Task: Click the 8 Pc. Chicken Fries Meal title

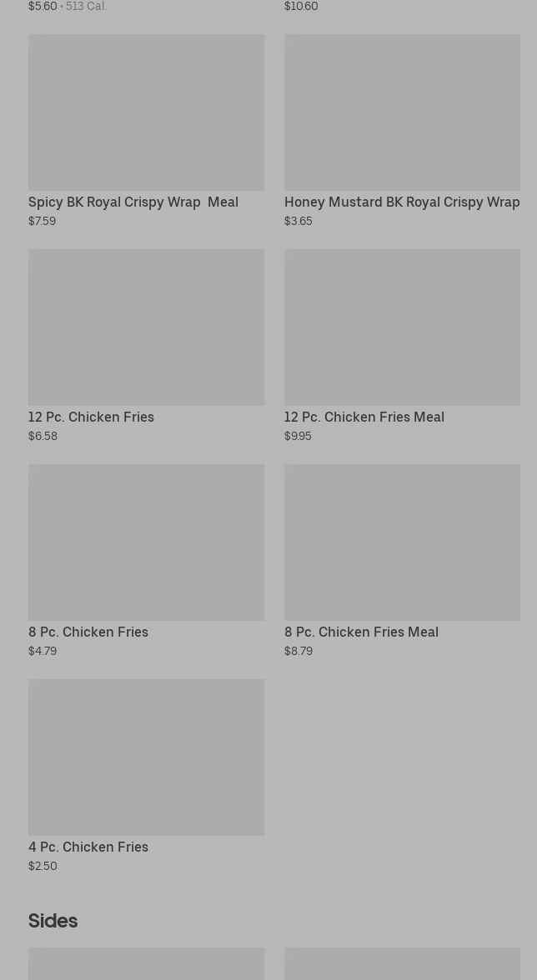Action: (x=361, y=632)
